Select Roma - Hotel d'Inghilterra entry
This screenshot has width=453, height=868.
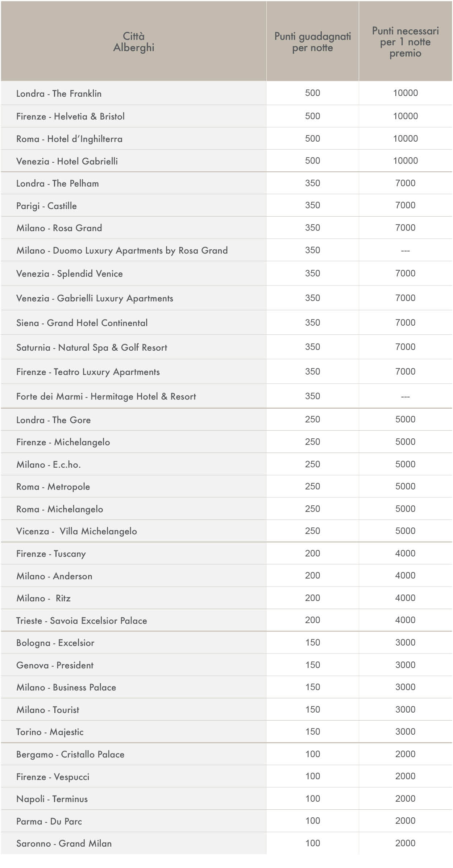[x=69, y=139]
